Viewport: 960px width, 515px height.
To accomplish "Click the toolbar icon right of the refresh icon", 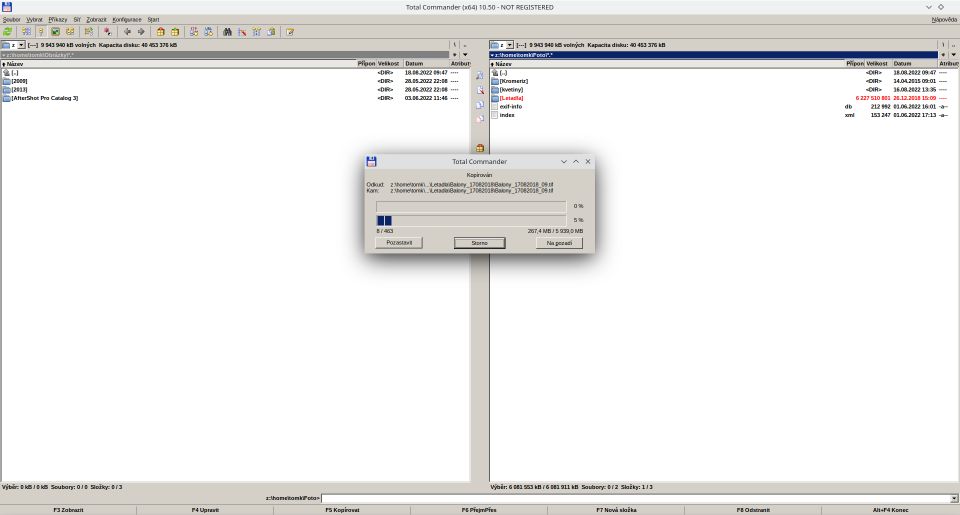I will click(x=26, y=31).
